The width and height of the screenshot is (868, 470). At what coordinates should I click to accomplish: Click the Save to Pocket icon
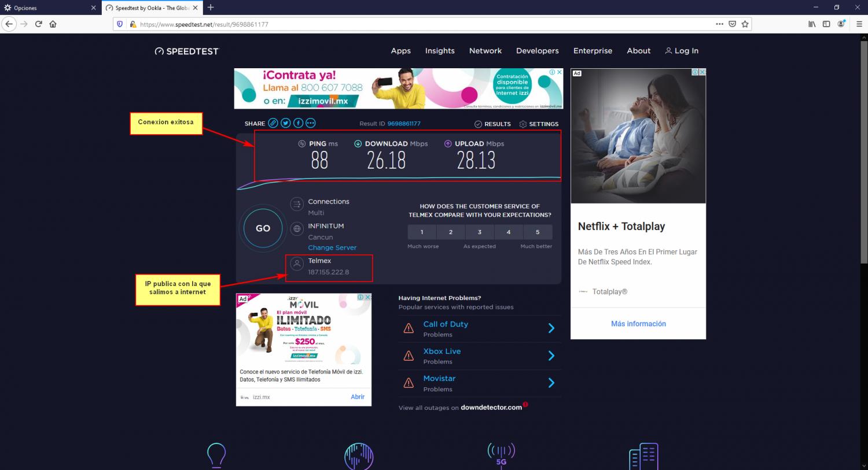pyautogui.click(x=732, y=24)
